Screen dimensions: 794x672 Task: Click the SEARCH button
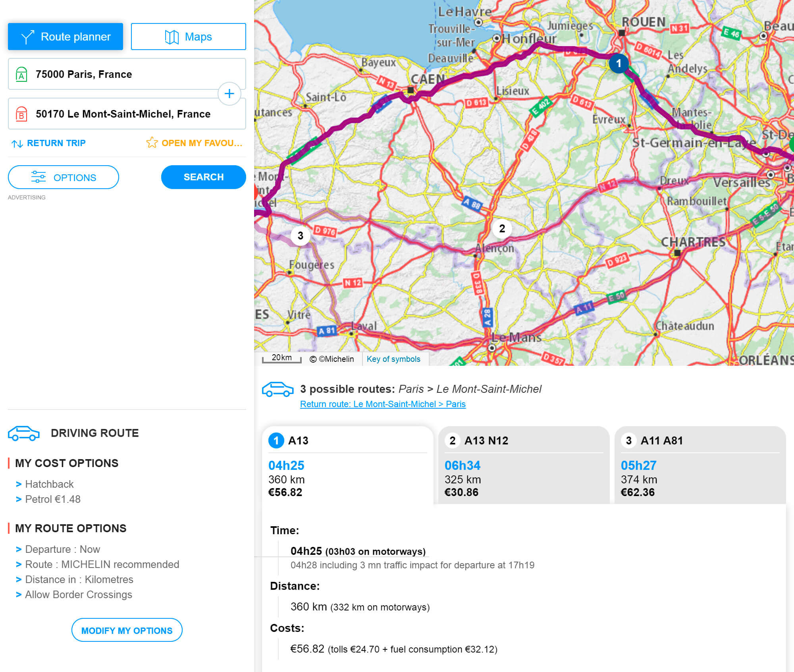pos(204,177)
